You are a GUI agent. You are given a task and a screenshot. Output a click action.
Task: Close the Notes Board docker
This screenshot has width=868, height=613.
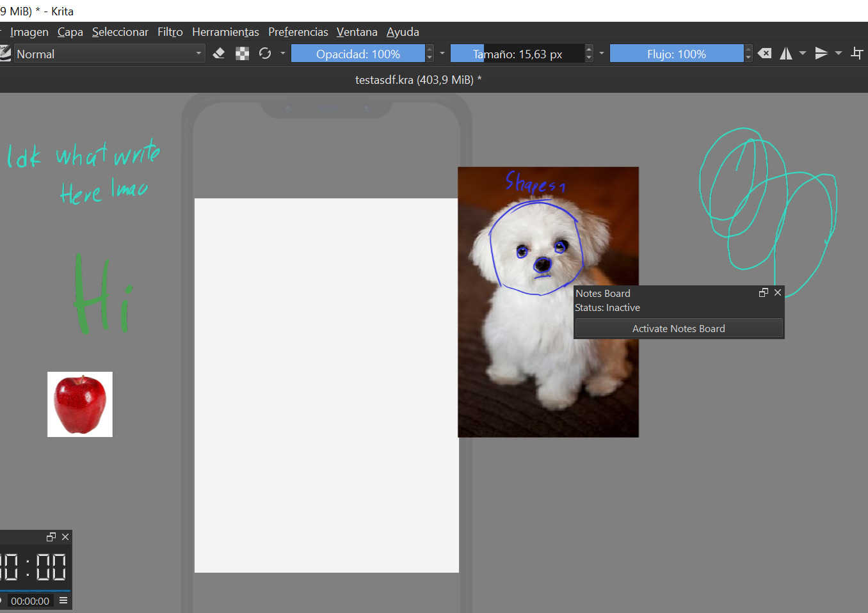tap(778, 292)
